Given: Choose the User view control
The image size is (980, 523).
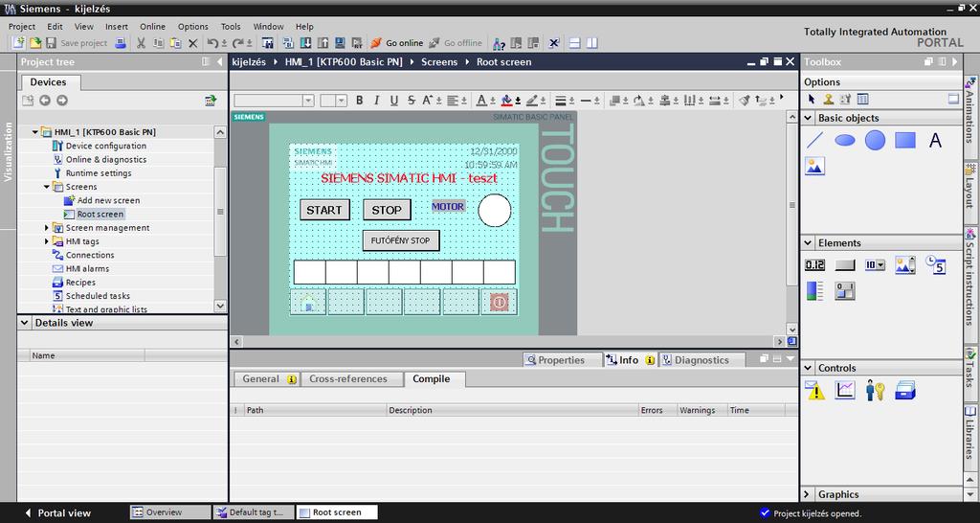Looking at the screenshot, I should 875,391.
